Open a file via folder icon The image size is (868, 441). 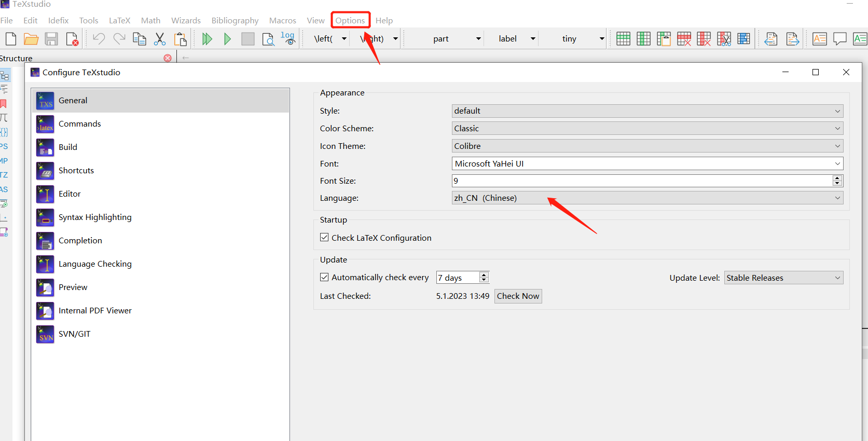point(31,39)
